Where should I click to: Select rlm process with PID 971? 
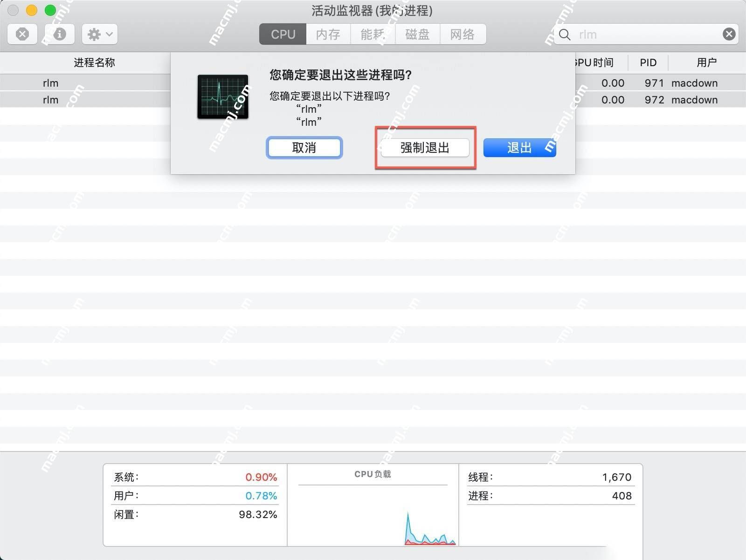click(373, 83)
